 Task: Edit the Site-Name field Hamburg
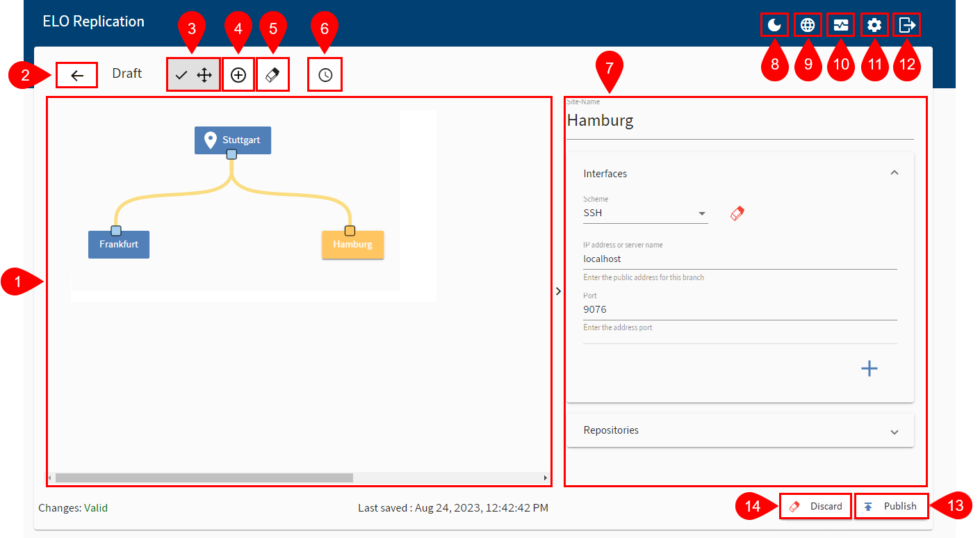(740, 120)
